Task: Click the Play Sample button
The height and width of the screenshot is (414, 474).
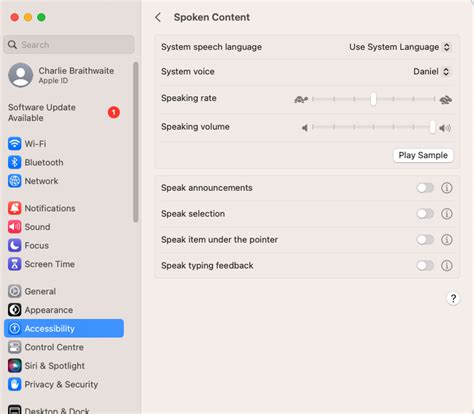Action: coord(423,155)
